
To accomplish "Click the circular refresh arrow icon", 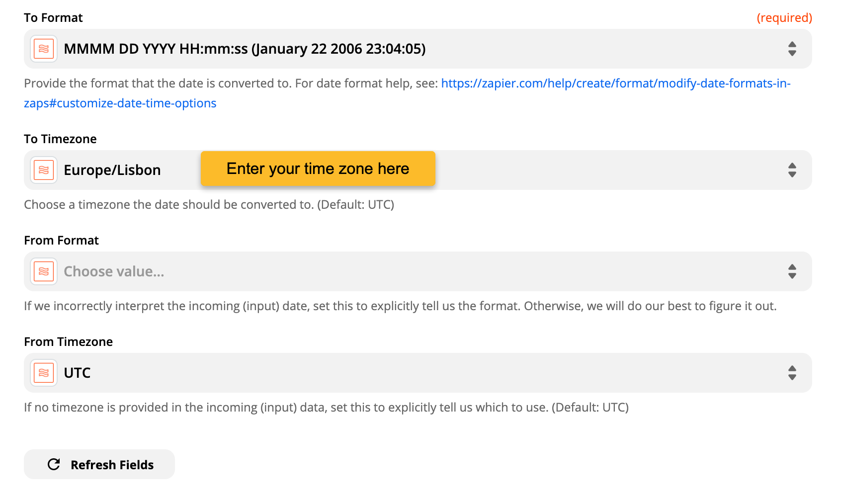I will 54,464.
